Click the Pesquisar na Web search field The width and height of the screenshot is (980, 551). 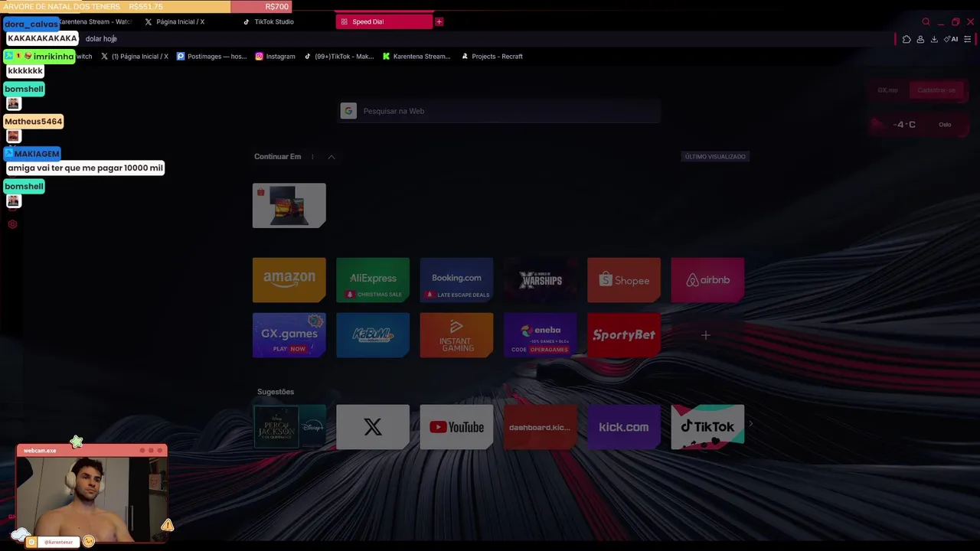coord(499,111)
